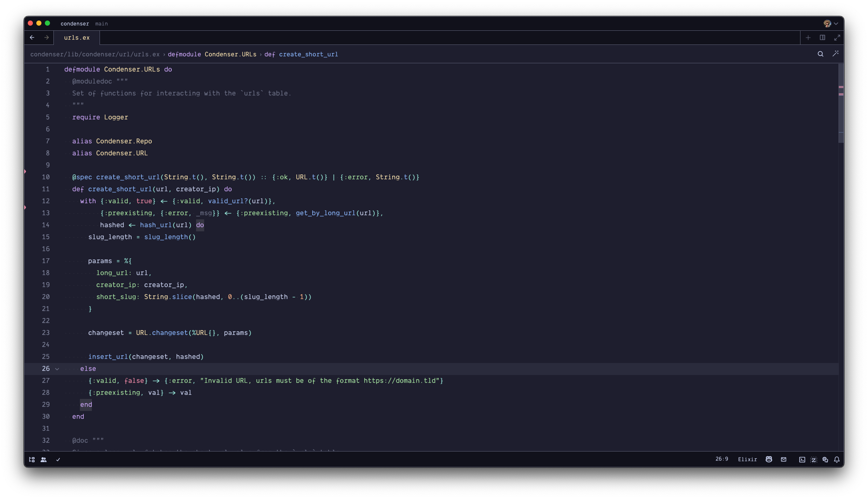
Task: Open the Zed assistant panel icon
Action: pos(814,460)
